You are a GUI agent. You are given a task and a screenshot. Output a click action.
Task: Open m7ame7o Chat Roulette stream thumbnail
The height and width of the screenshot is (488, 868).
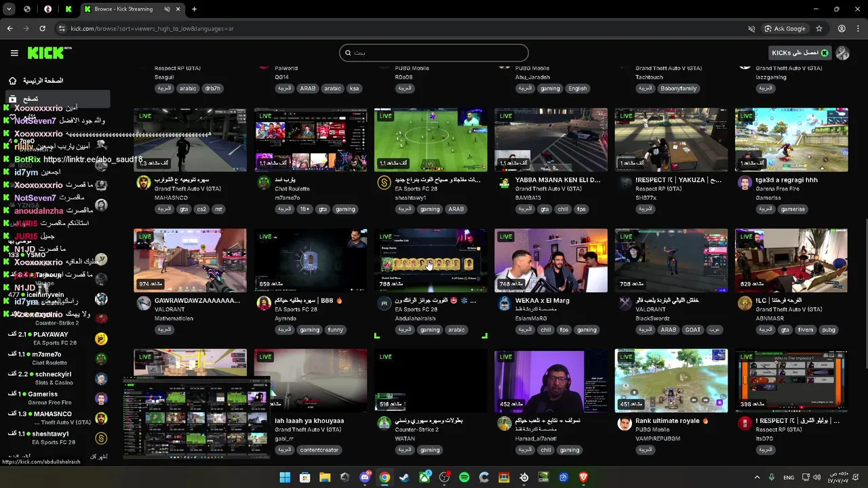(x=311, y=140)
